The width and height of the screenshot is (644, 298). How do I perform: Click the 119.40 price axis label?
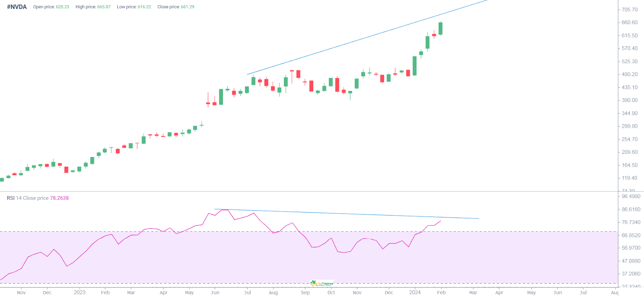pyautogui.click(x=630, y=178)
